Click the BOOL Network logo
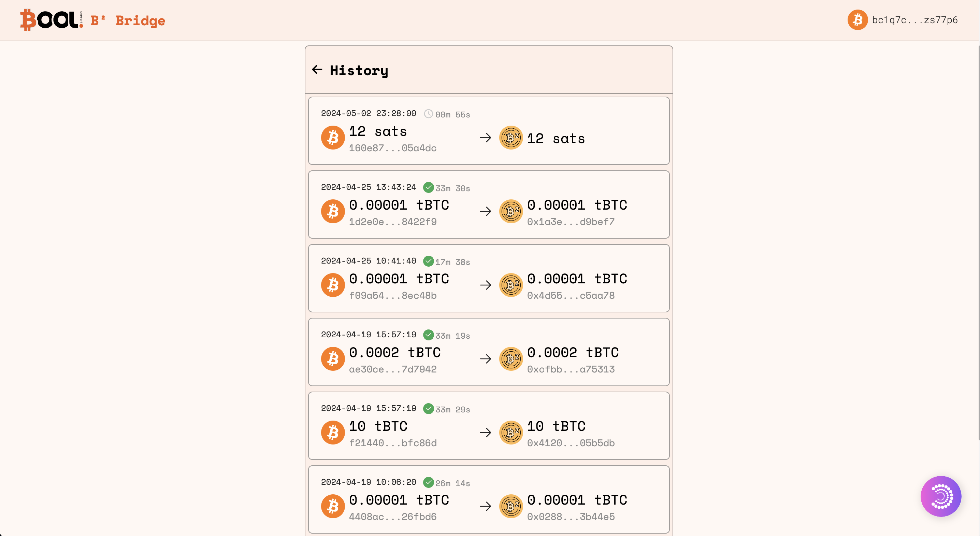The image size is (980, 536). pyautogui.click(x=52, y=20)
